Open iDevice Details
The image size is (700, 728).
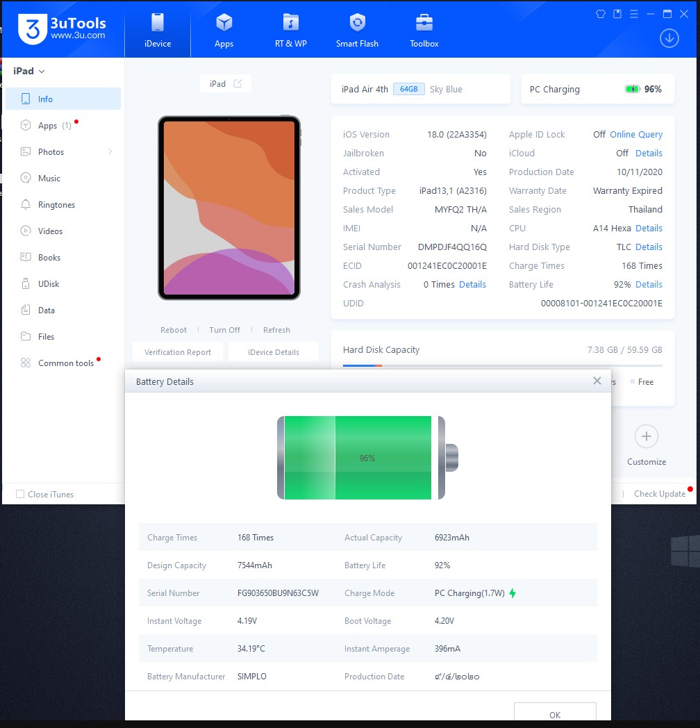click(x=274, y=352)
